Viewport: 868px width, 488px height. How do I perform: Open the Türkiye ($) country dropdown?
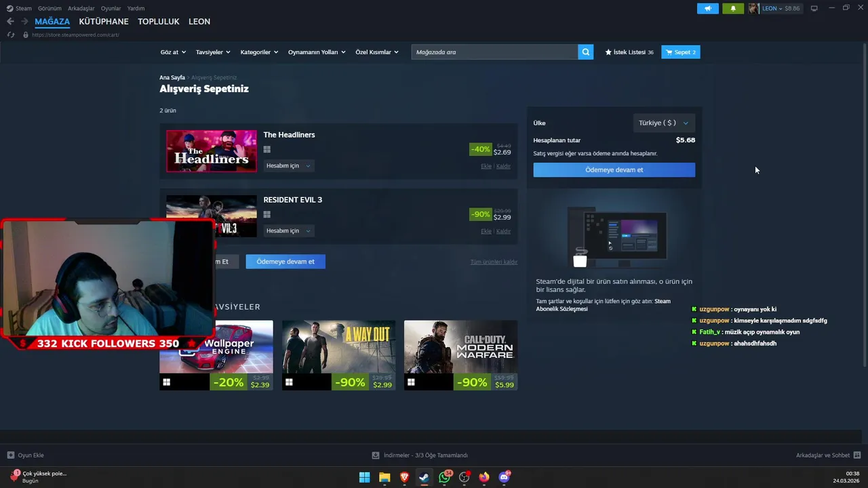coord(663,123)
